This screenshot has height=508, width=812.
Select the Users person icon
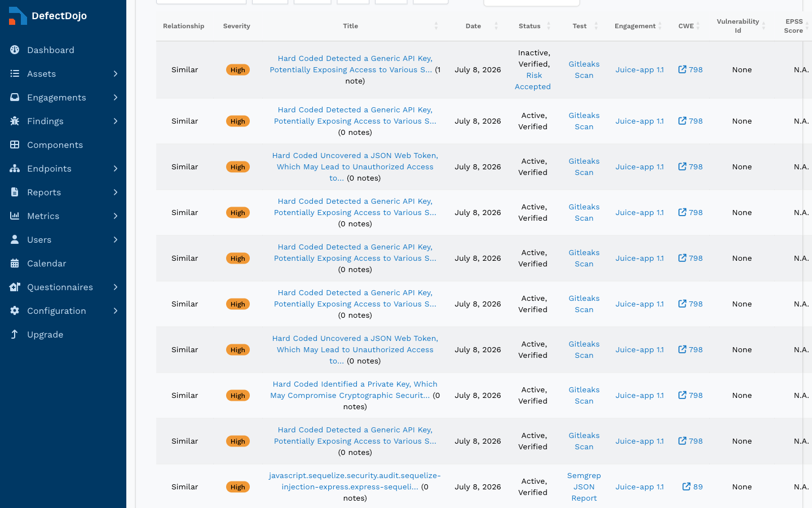[x=15, y=239]
